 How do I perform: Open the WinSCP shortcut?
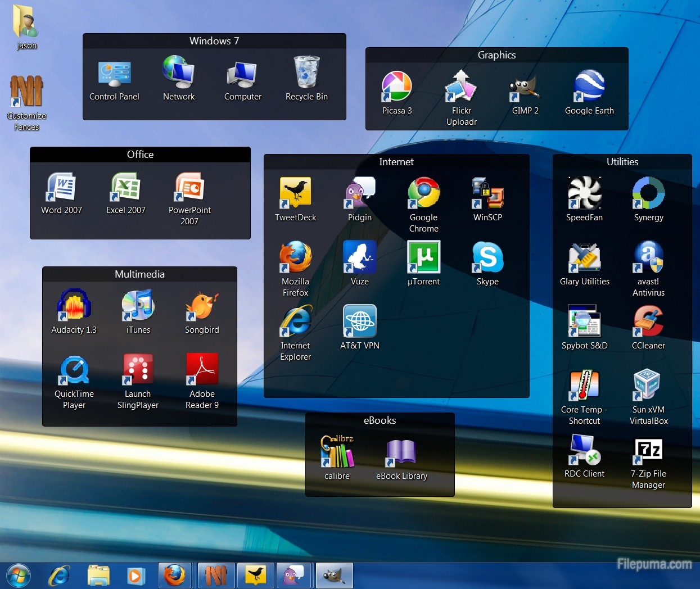pos(487,200)
